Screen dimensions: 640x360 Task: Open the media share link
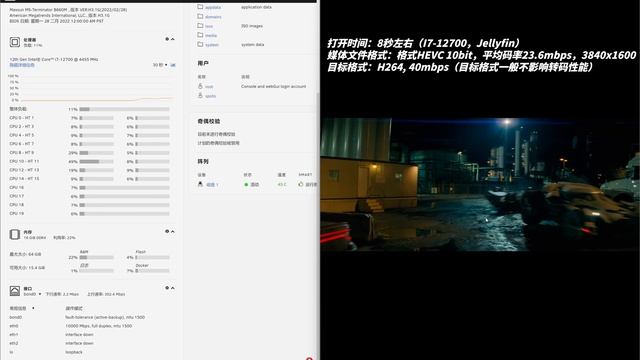(211, 36)
